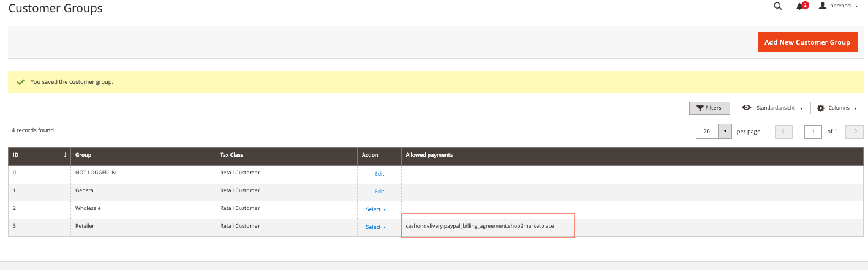Viewport: 868px width, 270px height.
Task: Click Retail Customer in Wholesale row
Action: pos(240,208)
